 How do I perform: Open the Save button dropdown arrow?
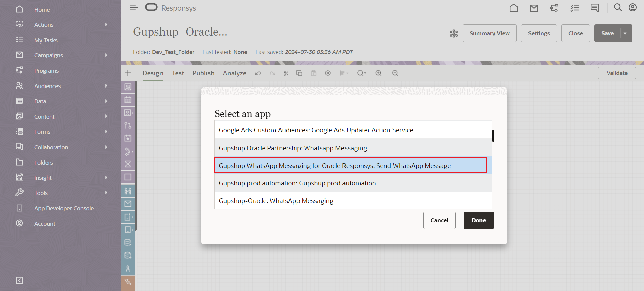(625, 33)
